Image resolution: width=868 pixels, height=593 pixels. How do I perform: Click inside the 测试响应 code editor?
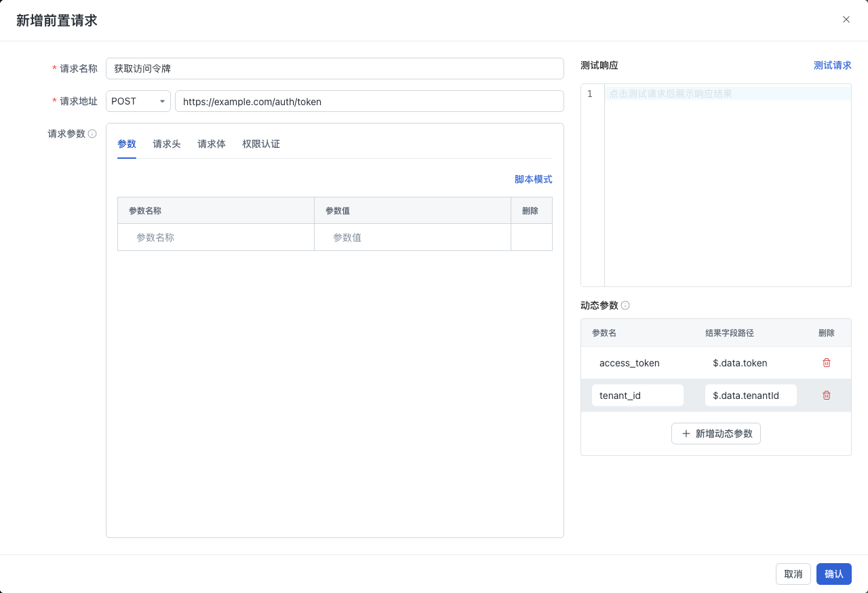click(728, 185)
